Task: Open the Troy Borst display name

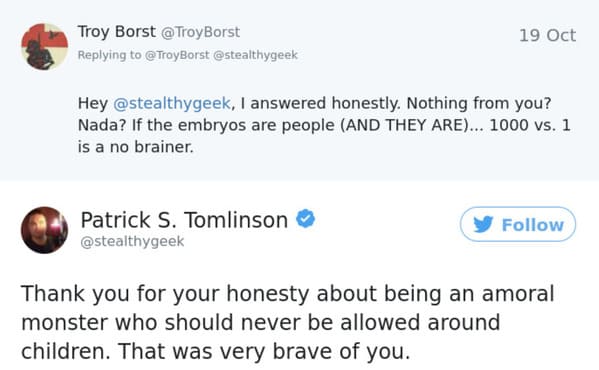Action: 117,32
